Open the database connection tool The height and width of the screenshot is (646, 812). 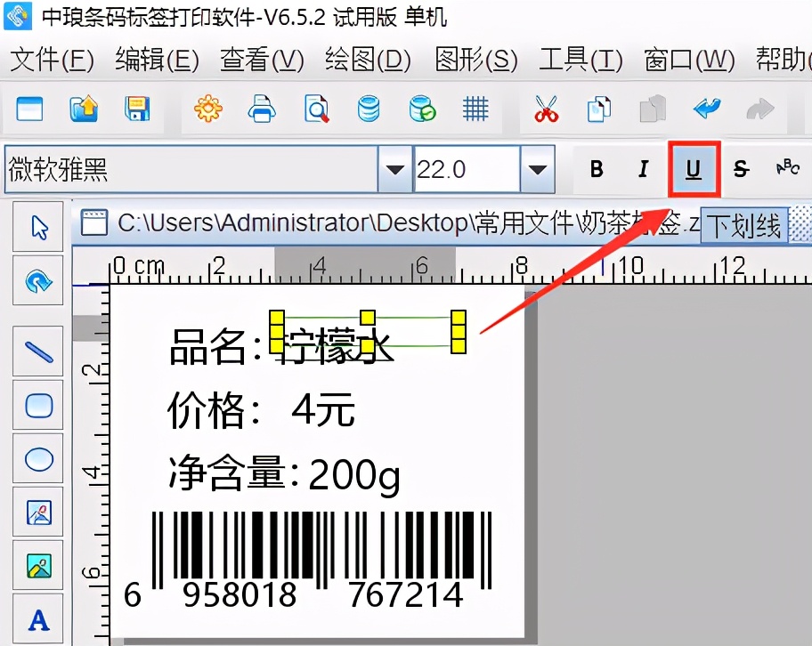[x=367, y=109]
